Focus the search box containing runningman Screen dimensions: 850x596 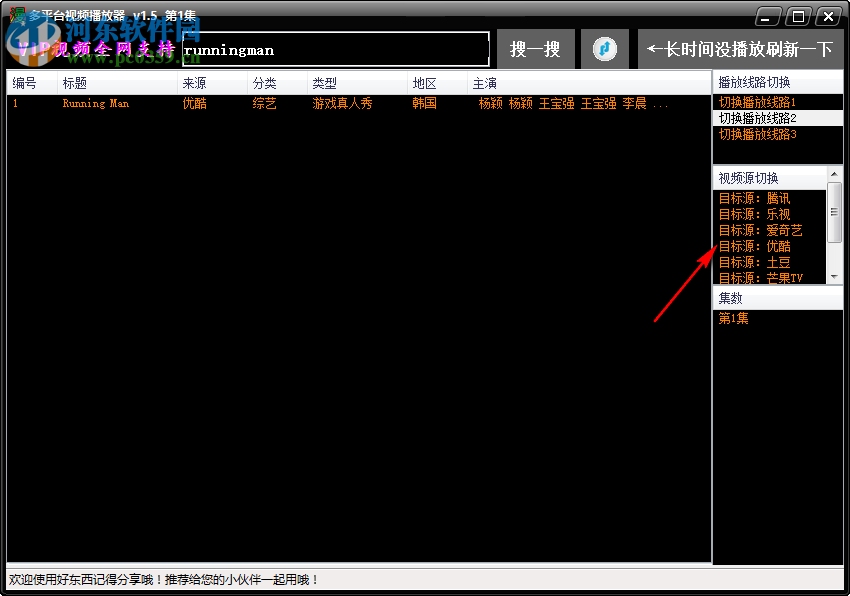click(336, 49)
